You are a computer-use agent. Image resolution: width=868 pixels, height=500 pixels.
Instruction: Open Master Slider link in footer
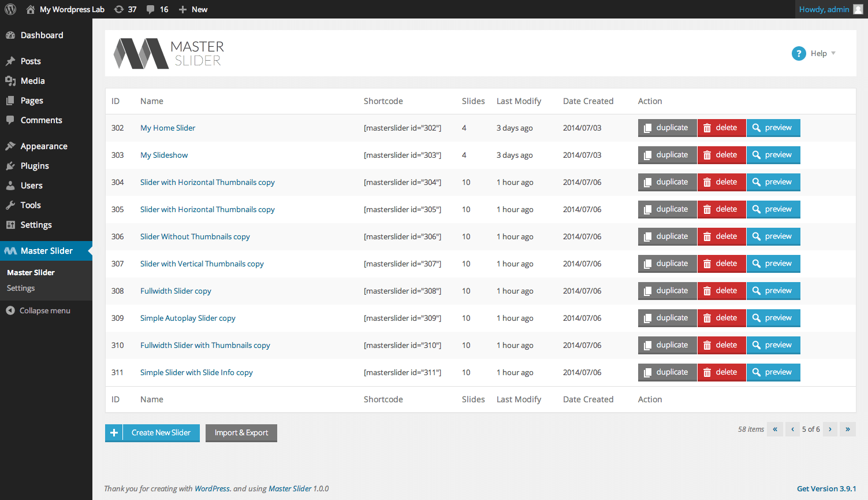coord(290,488)
